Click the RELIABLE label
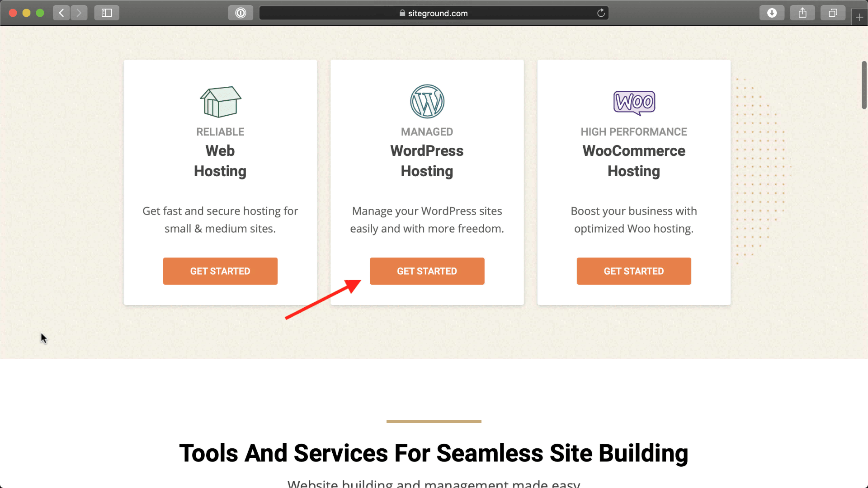The width and height of the screenshot is (868, 488). (220, 131)
